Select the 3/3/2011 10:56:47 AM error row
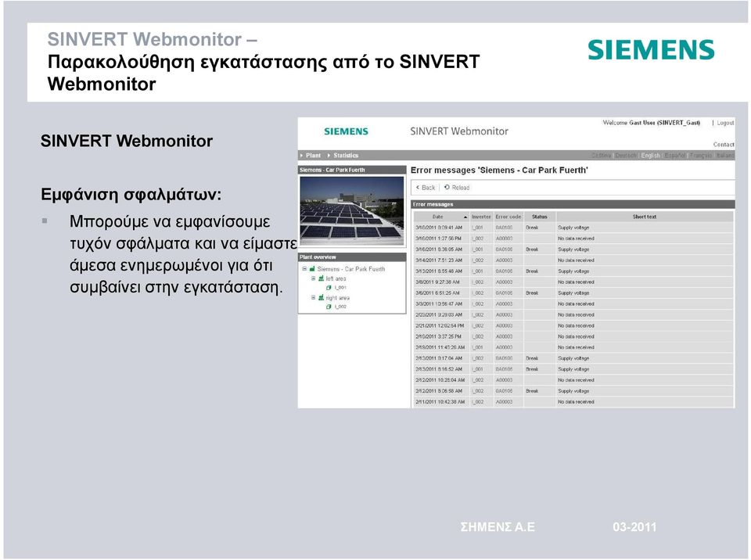 coord(573,304)
